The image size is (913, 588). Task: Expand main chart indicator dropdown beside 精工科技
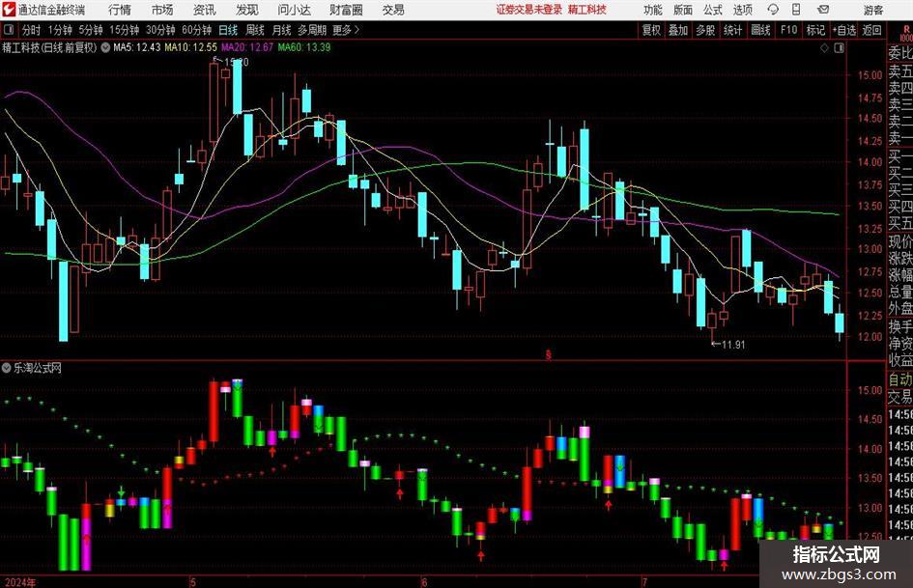click(x=105, y=47)
